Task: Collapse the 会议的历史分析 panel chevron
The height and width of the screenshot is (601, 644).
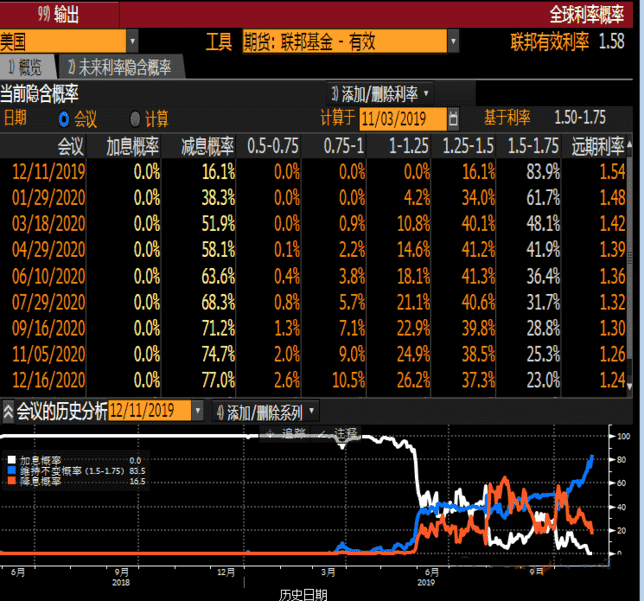Action: click(8, 411)
